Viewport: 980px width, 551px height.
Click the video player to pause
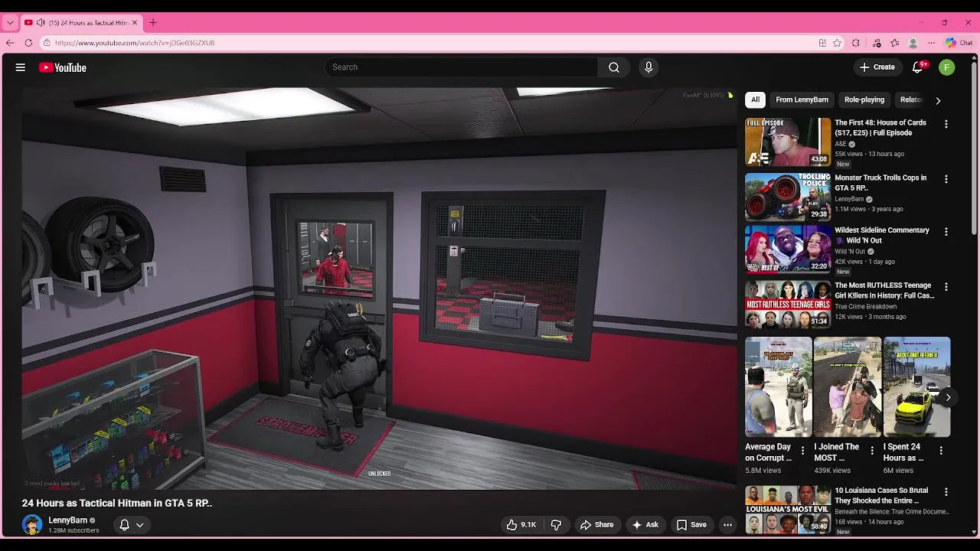(379, 289)
